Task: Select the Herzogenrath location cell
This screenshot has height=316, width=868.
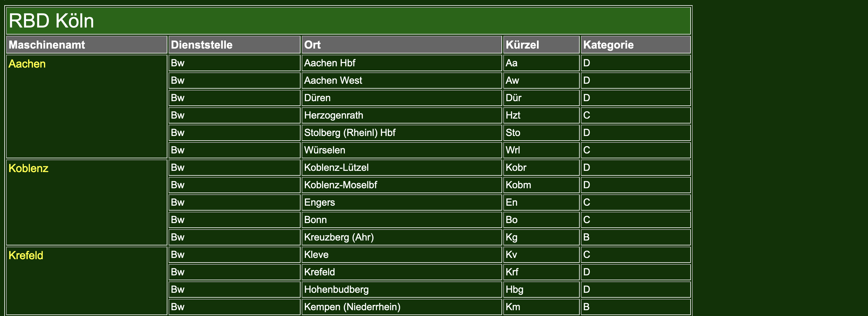Action: pyautogui.click(x=334, y=115)
